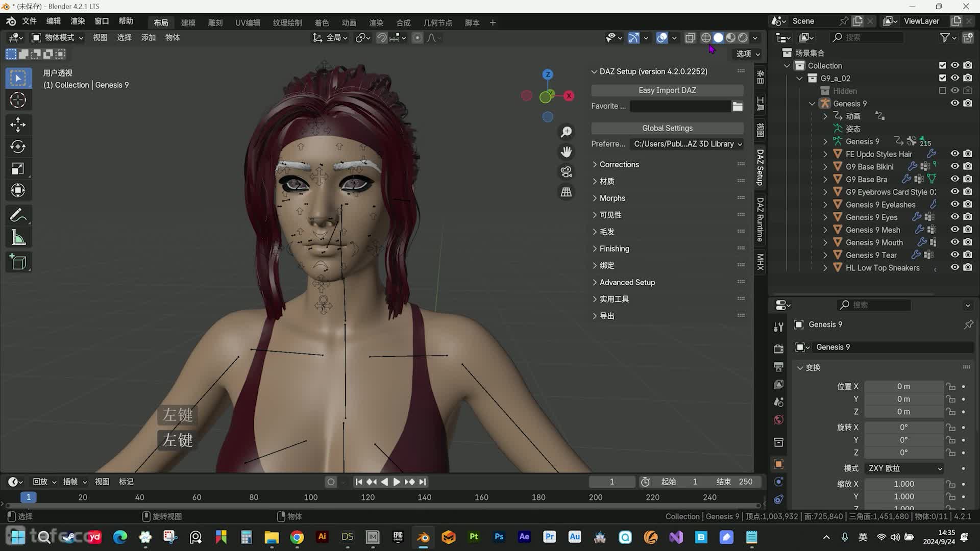Open the 渲染 menu in top bar
Image resolution: width=980 pixels, height=551 pixels.
(x=78, y=21)
